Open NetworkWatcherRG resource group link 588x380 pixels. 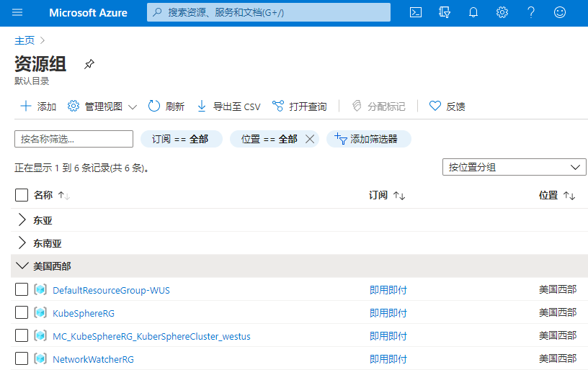tap(93, 359)
